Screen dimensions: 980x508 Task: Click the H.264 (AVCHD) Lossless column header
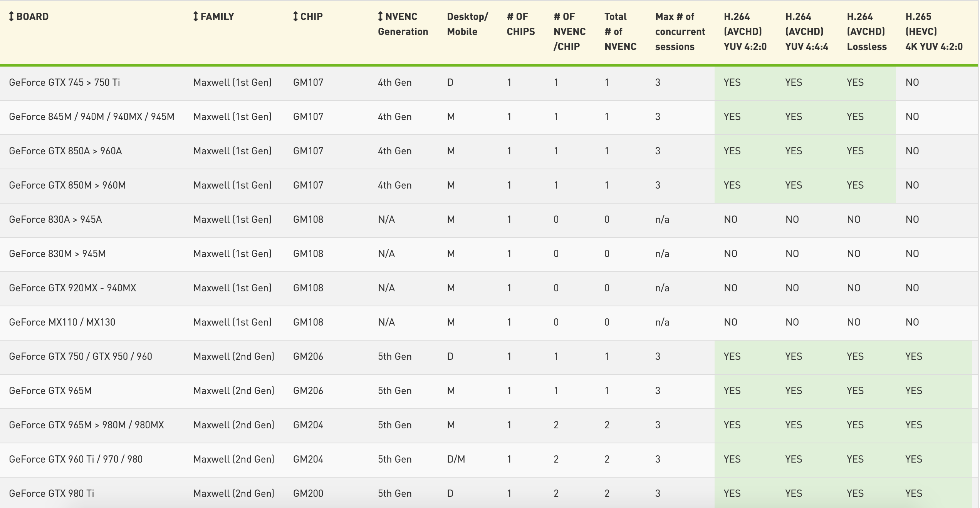[x=866, y=32]
